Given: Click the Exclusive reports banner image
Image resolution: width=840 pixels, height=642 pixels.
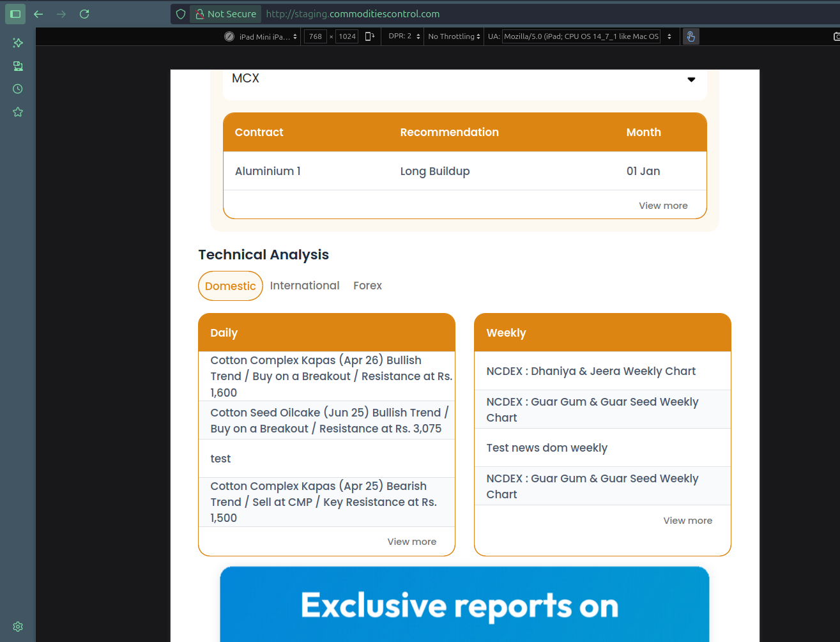Looking at the screenshot, I should [464, 604].
